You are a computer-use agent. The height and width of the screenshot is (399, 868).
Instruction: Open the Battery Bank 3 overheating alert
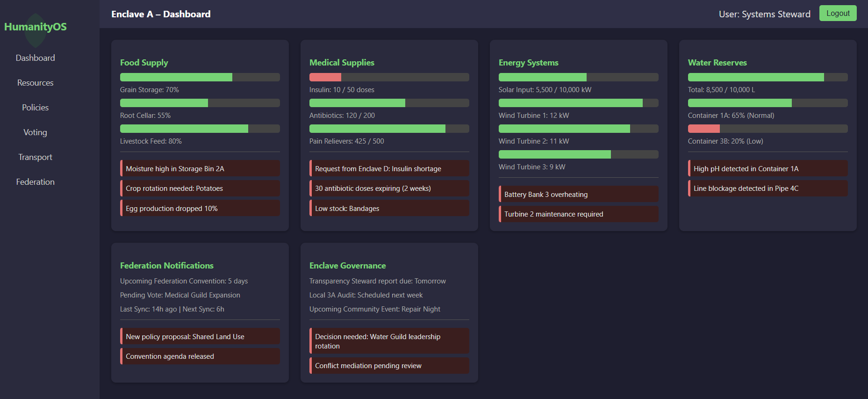coord(578,194)
